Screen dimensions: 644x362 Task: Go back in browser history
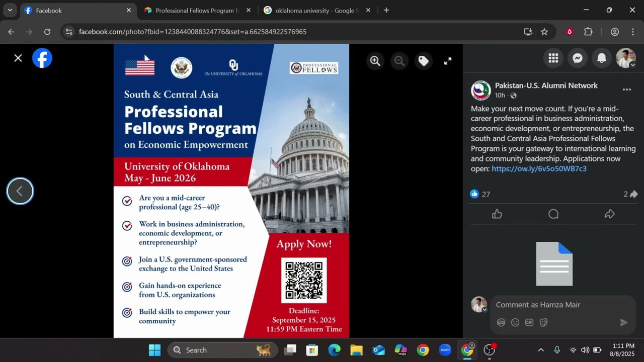coord(11,32)
